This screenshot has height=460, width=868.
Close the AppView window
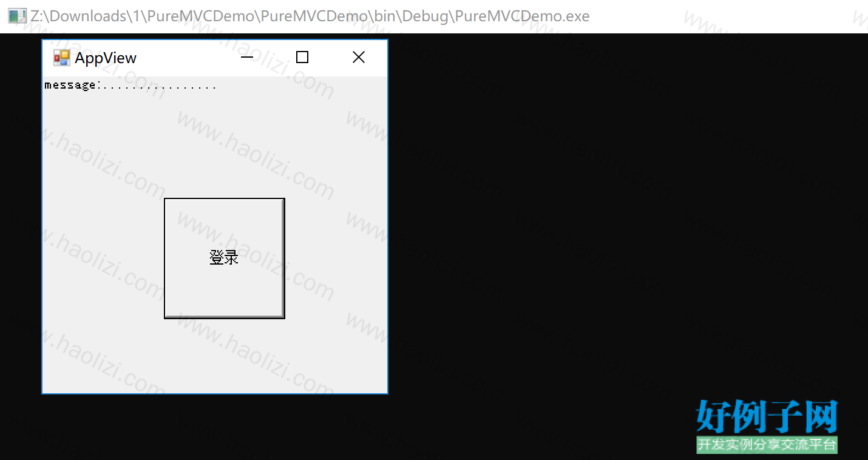[x=359, y=58]
